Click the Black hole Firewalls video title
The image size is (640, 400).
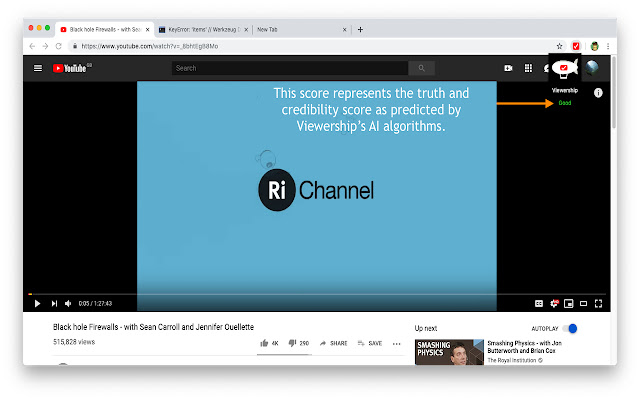click(153, 327)
